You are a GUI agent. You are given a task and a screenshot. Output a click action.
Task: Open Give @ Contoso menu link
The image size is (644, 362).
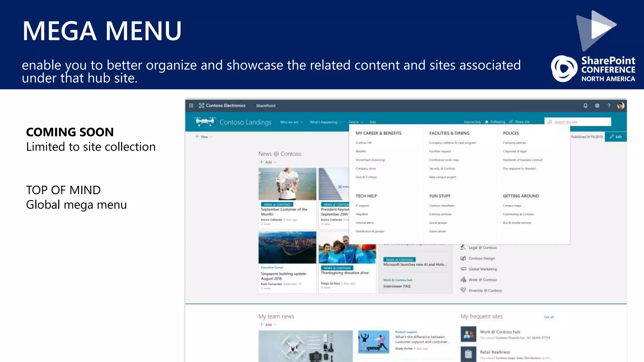(366, 177)
